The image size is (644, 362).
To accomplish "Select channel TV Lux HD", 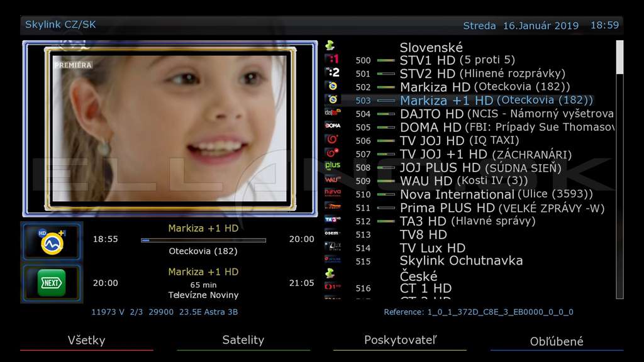I will click(469, 248).
